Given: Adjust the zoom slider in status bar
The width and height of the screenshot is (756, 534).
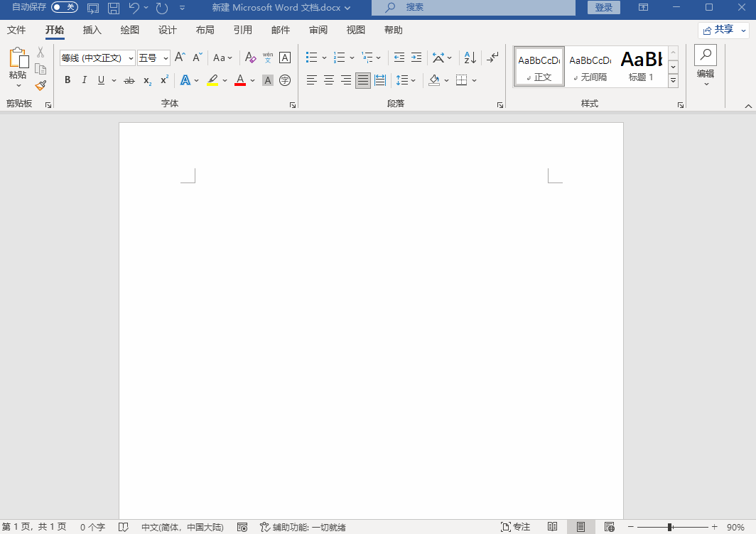Looking at the screenshot, I should point(670,527).
